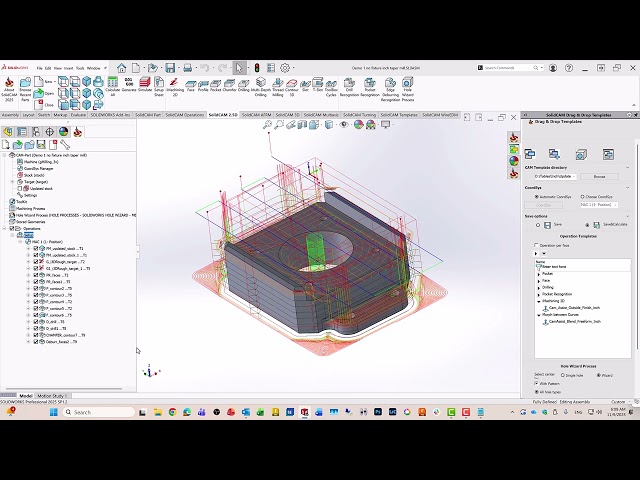Click the Browse button for template directory
Viewport: 640px width, 480px height.
click(599, 177)
